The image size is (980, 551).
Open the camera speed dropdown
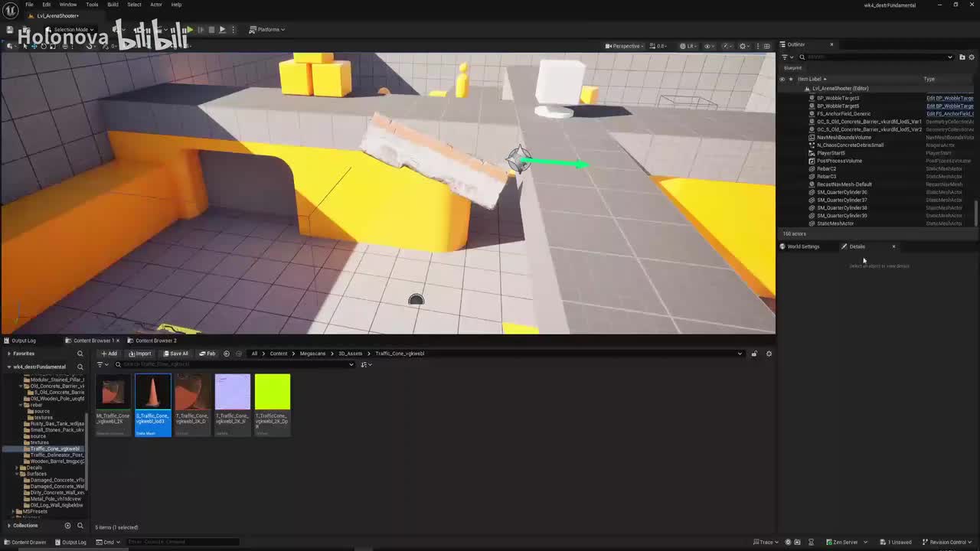pyautogui.click(x=658, y=46)
